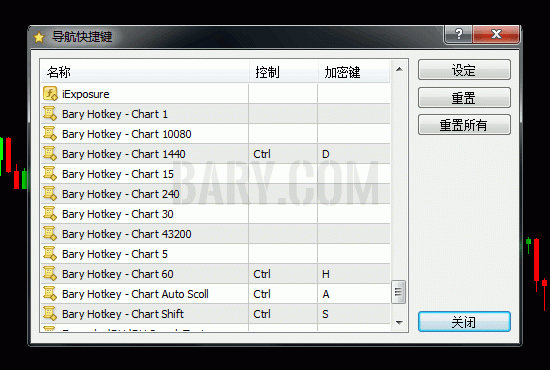Click the S key cell for Chart Shift
550x370 pixels.
point(354,314)
